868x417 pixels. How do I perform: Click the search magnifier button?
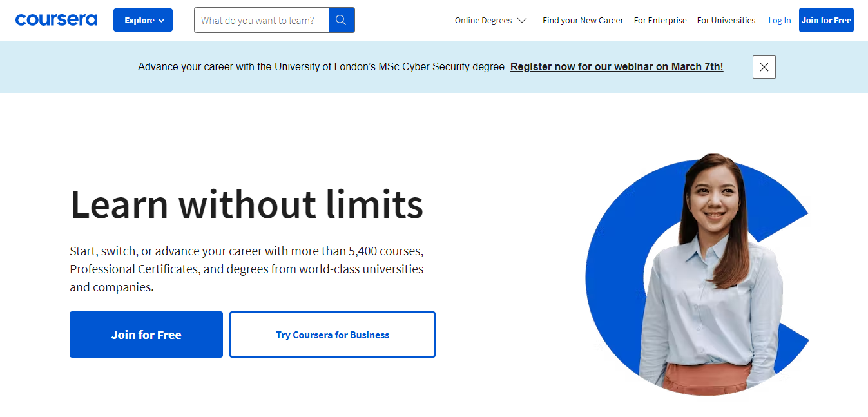click(x=342, y=20)
